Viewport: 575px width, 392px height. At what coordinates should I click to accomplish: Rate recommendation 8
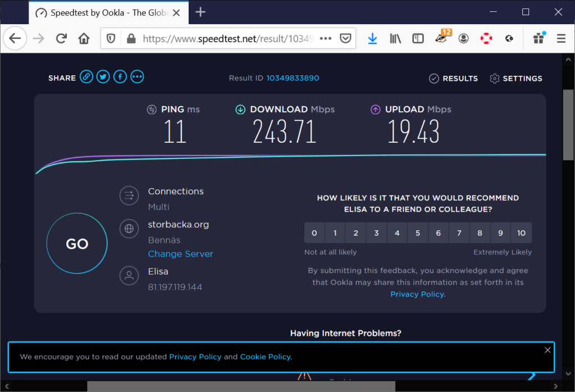pyautogui.click(x=480, y=233)
